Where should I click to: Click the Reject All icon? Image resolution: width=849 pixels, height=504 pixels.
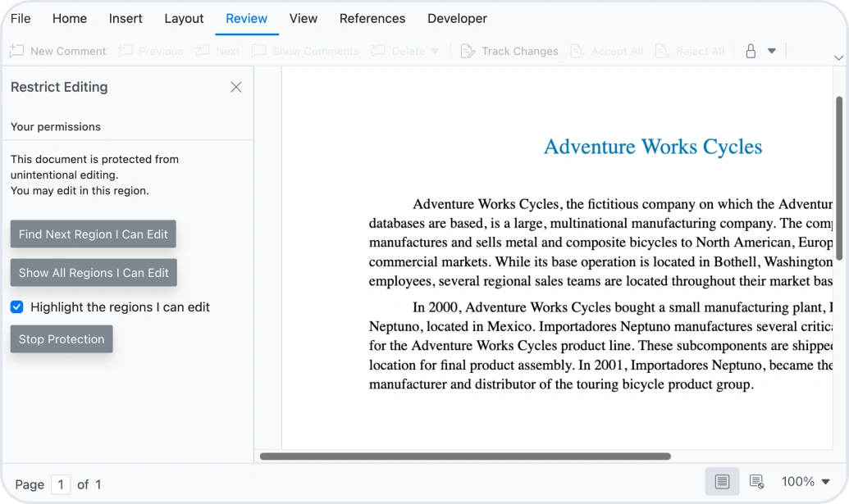point(662,51)
